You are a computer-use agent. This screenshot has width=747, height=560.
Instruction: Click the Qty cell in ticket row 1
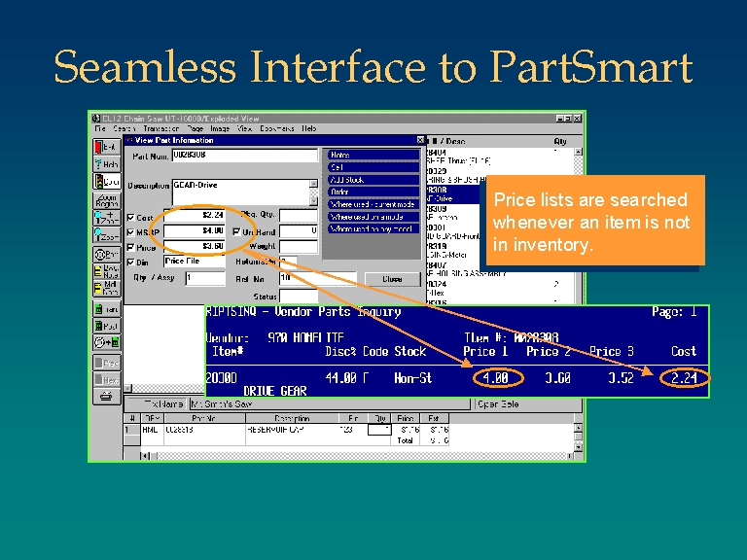(x=379, y=430)
